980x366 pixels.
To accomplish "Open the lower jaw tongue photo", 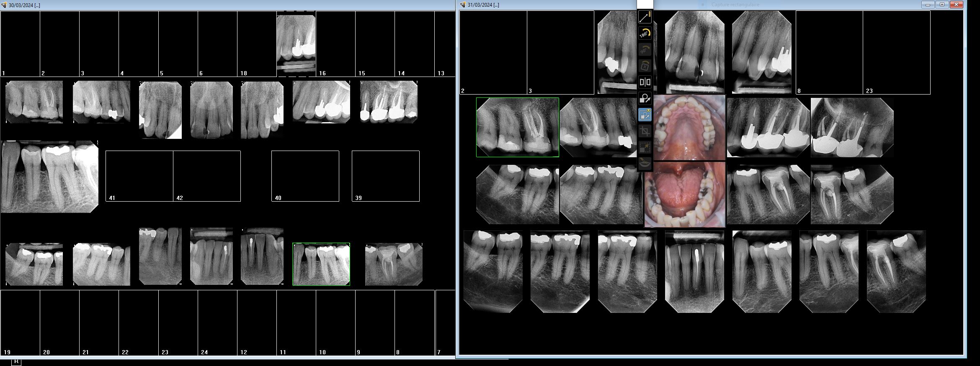I will coord(685,195).
